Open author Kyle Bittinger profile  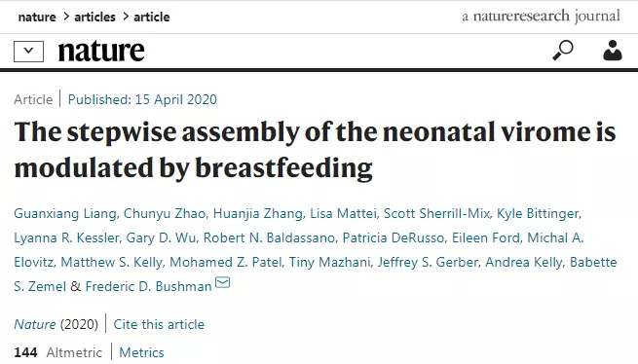pos(538,213)
